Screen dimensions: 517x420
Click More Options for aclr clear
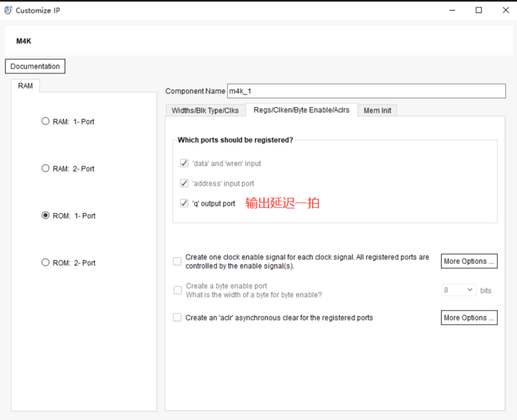pyautogui.click(x=469, y=318)
